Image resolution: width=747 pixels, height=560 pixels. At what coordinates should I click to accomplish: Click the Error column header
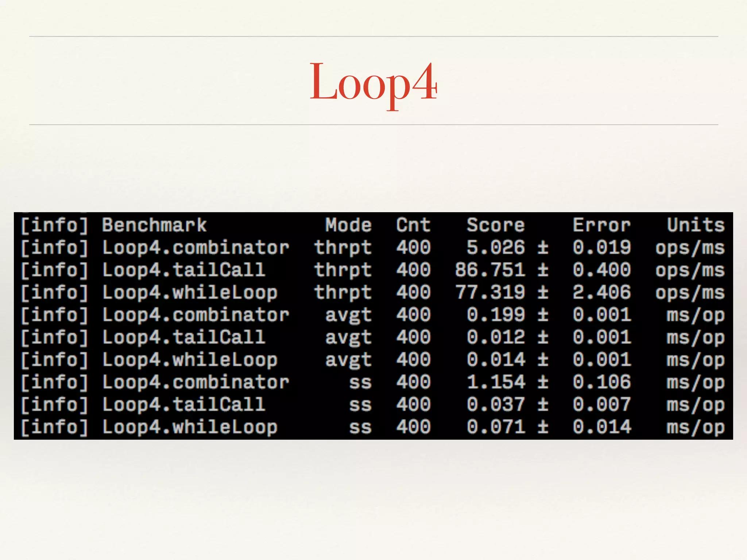click(601, 225)
